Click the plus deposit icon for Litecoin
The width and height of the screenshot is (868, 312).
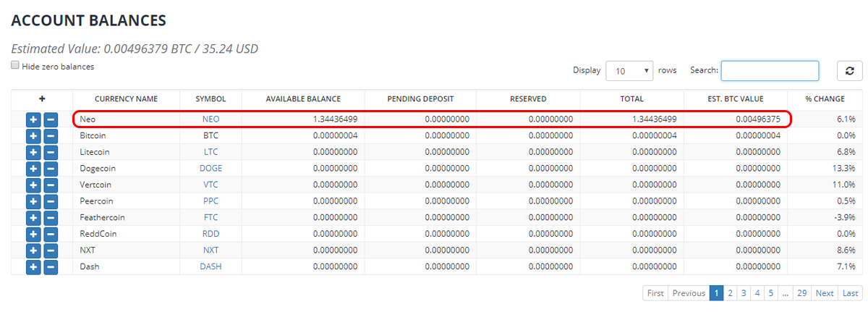click(x=33, y=152)
